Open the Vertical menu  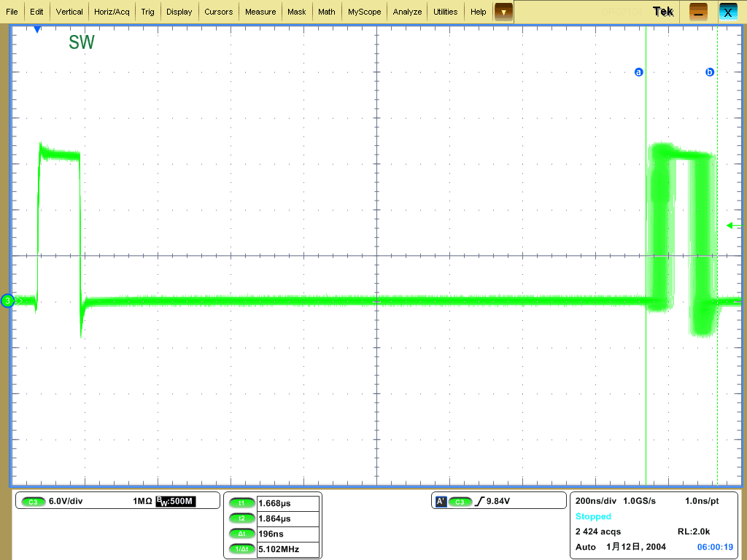pos(69,12)
